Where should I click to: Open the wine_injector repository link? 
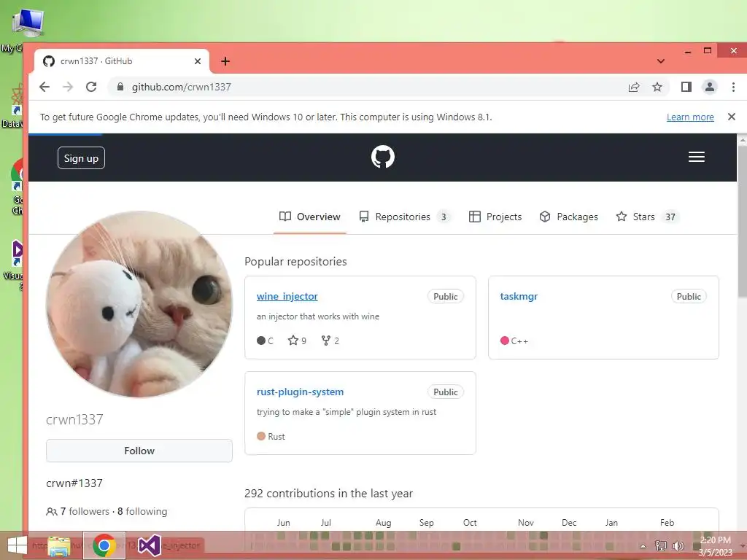coord(287,296)
